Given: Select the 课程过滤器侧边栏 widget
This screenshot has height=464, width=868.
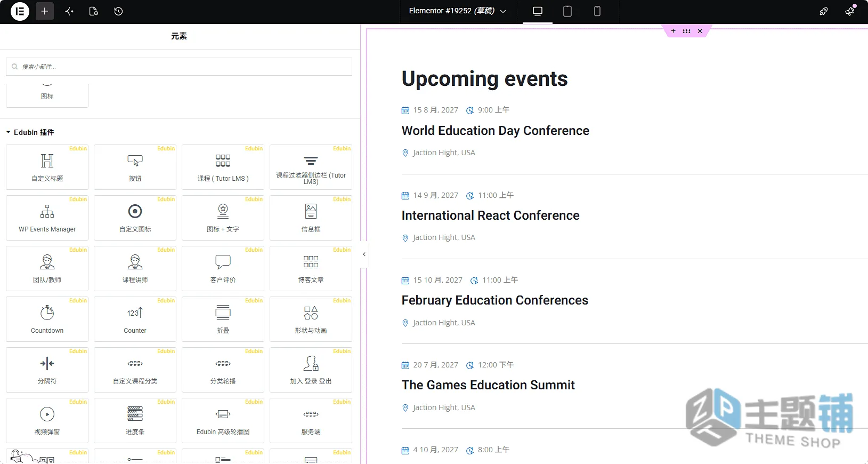Looking at the screenshot, I should pos(311,167).
